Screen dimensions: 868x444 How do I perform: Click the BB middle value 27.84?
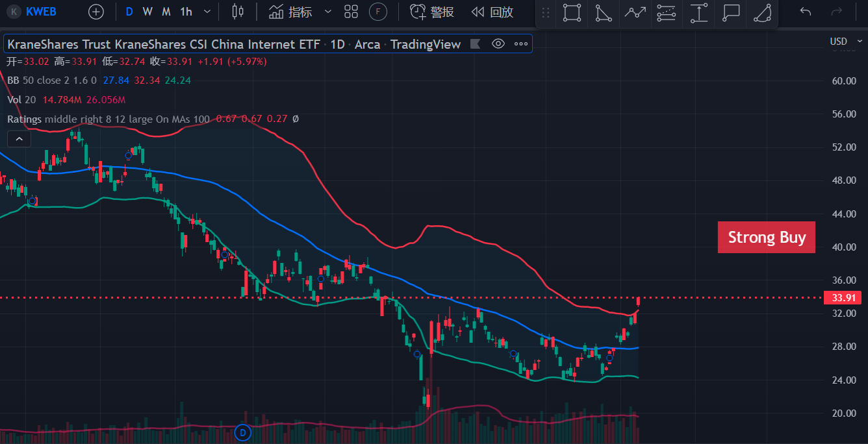[x=116, y=80]
